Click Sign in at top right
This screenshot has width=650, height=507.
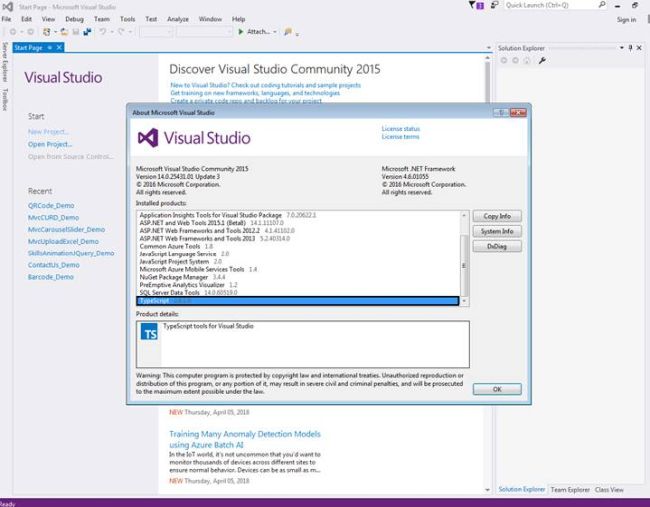click(x=626, y=19)
